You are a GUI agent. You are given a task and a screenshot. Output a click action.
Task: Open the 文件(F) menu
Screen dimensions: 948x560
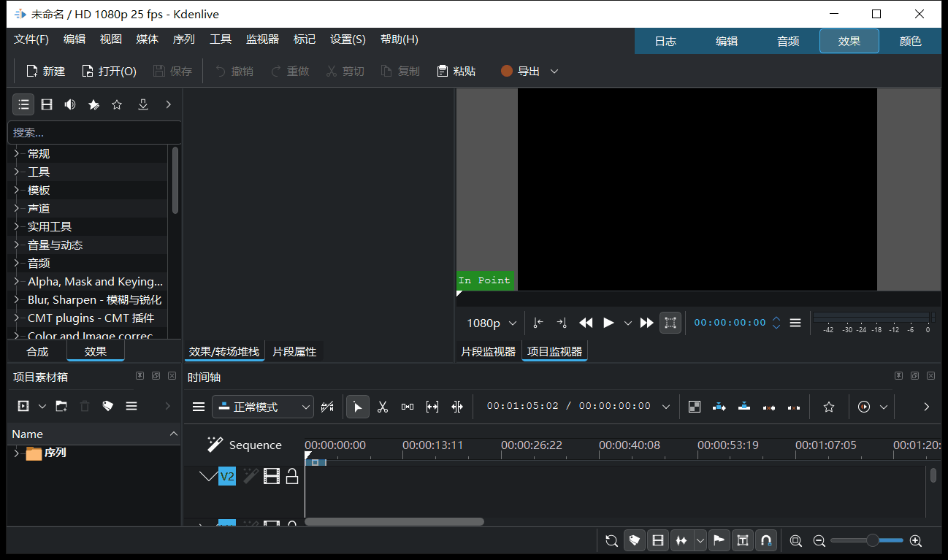pos(31,39)
